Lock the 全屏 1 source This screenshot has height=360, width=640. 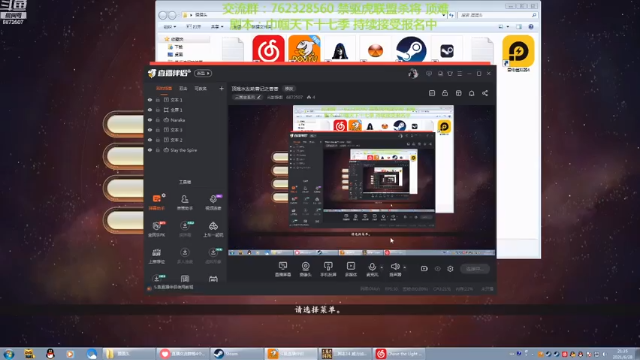tap(158, 110)
